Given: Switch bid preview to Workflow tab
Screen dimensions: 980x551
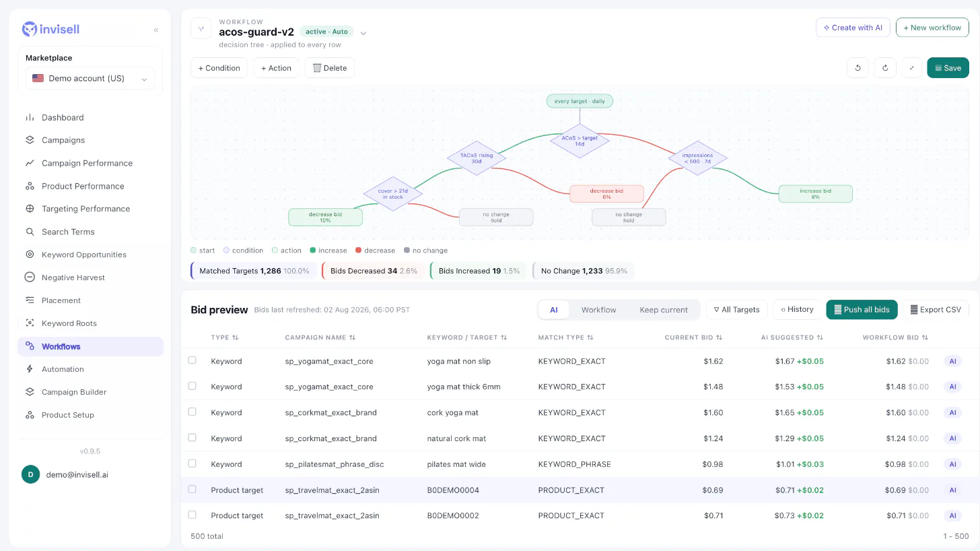Looking at the screenshot, I should (x=598, y=310).
